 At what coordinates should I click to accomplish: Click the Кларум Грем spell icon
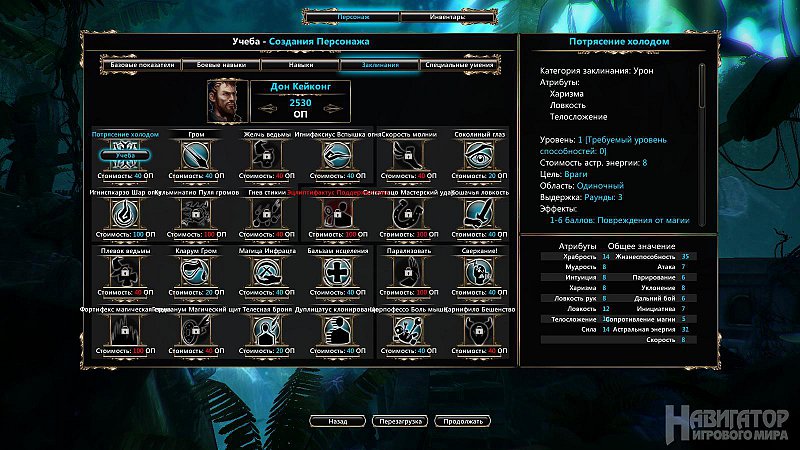click(x=196, y=272)
